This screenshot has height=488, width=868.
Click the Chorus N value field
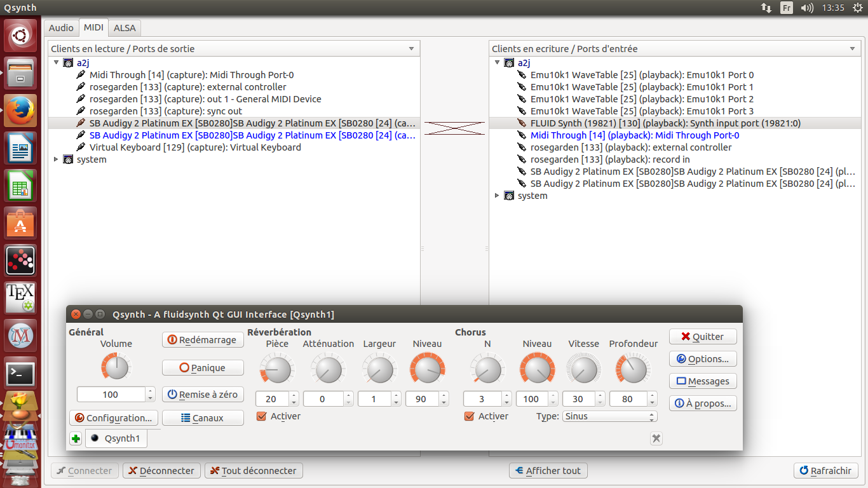tap(482, 399)
